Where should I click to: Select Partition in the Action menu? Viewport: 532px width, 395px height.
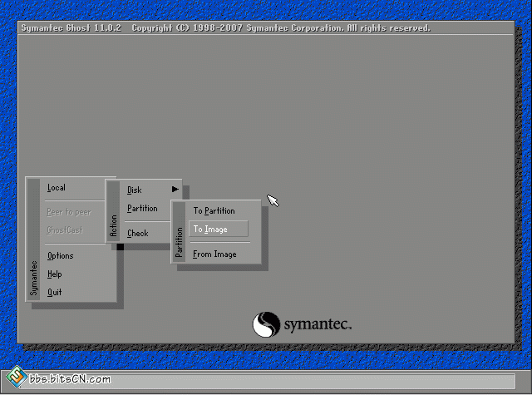tap(142, 209)
